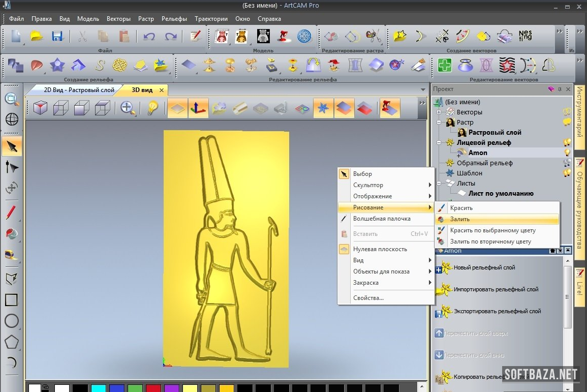587x392 pixels.
Task: Click the New file document icon
Action: pyautogui.click(x=16, y=36)
